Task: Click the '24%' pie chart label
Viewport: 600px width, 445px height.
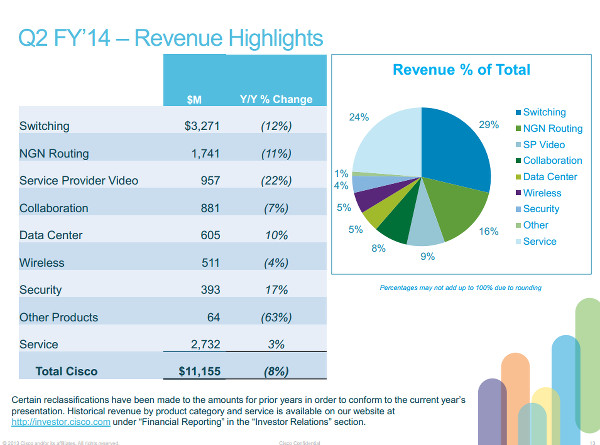Action: (x=359, y=117)
